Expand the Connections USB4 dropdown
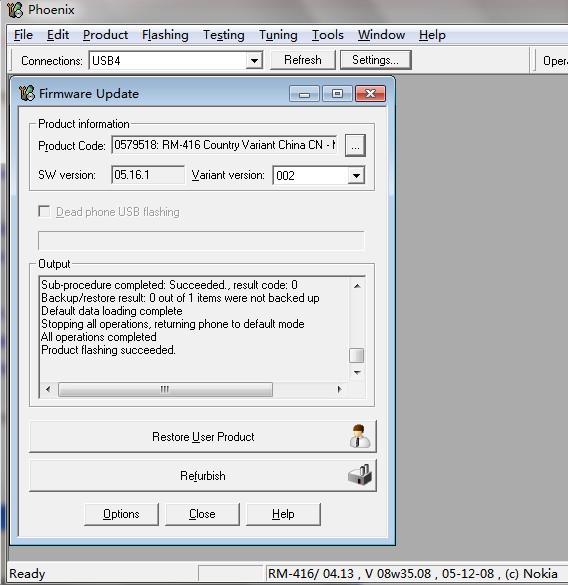Screen dimensions: 568x585 tap(254, 60)
